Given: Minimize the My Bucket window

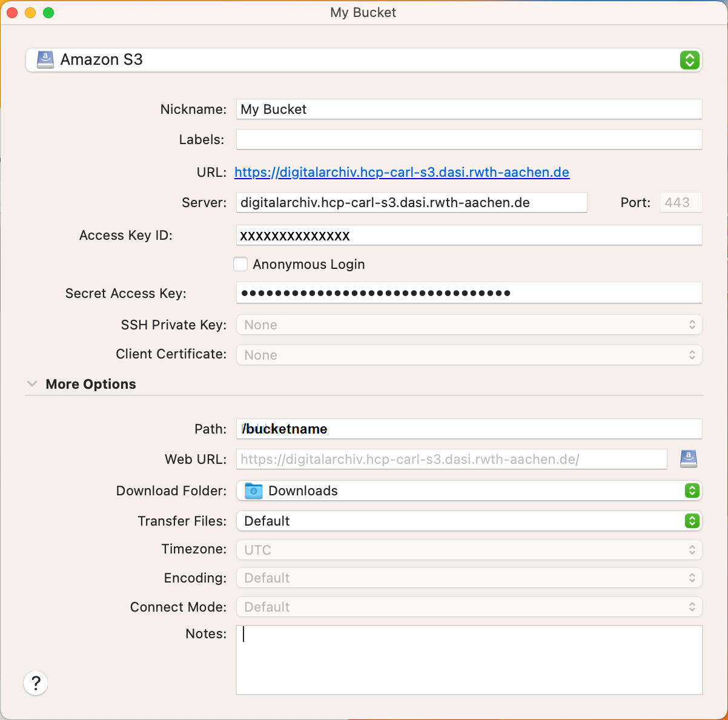Looking at the screenshot, I should 30,13.
